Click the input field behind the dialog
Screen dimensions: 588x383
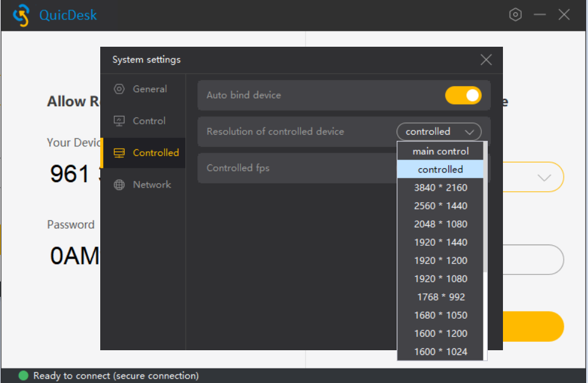pos(533,260)
